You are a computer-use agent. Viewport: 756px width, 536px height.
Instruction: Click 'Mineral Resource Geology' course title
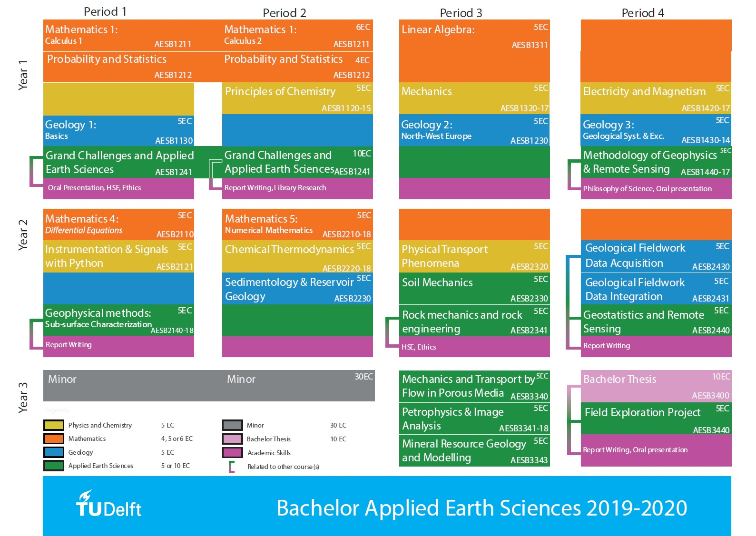click(x=464, y=444)
